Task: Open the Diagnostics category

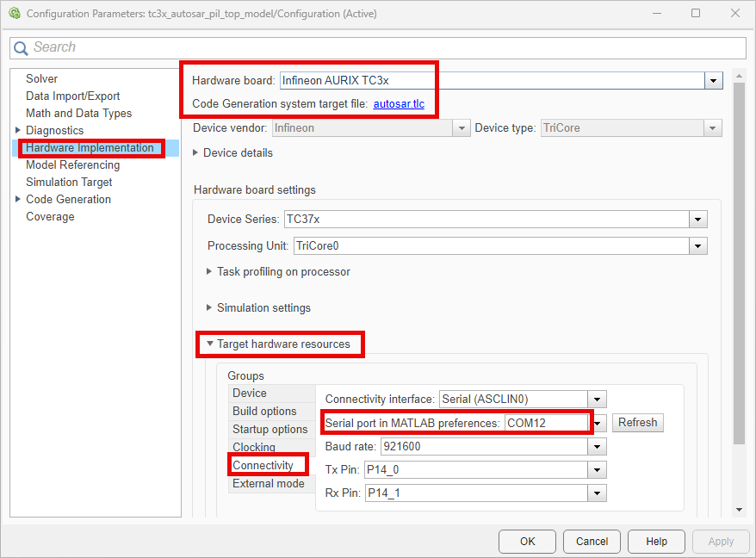Action: tap(54, 130)
